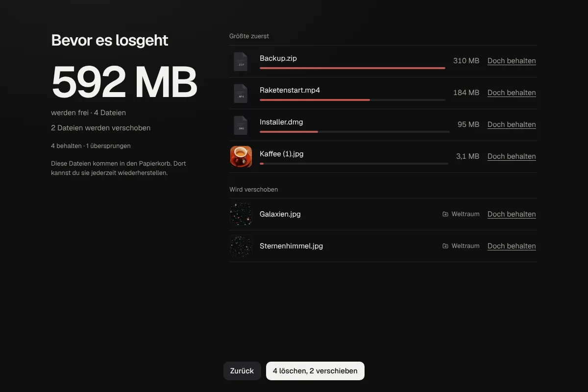Click the Größte zuerst sort label

(x=249, y=36)
